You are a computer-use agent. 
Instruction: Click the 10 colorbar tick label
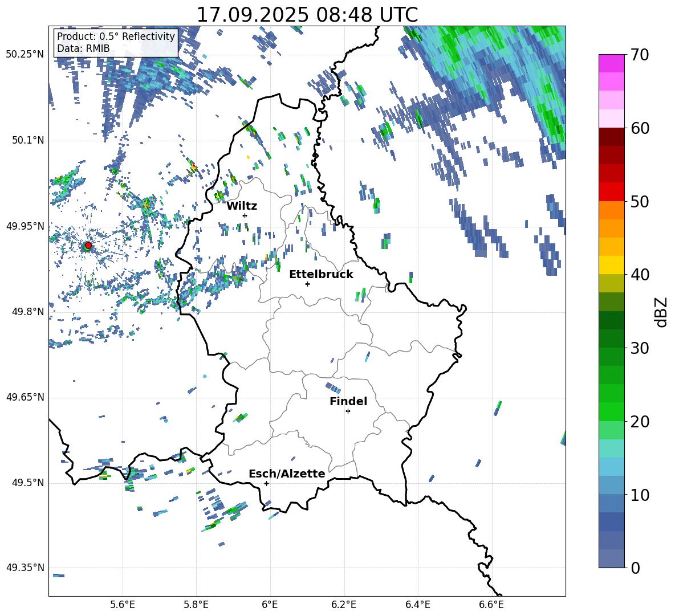pos(640,495)
